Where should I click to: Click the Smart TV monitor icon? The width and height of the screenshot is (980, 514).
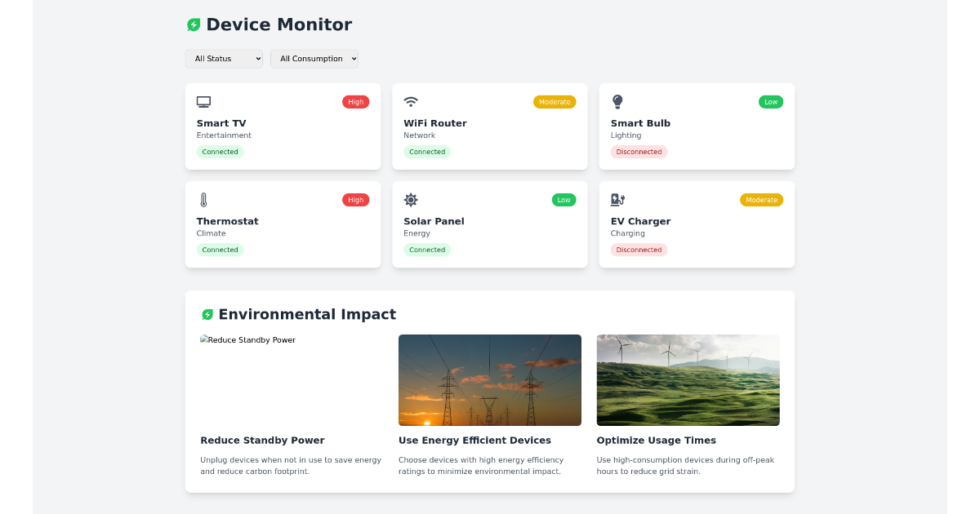click(203, 101)
